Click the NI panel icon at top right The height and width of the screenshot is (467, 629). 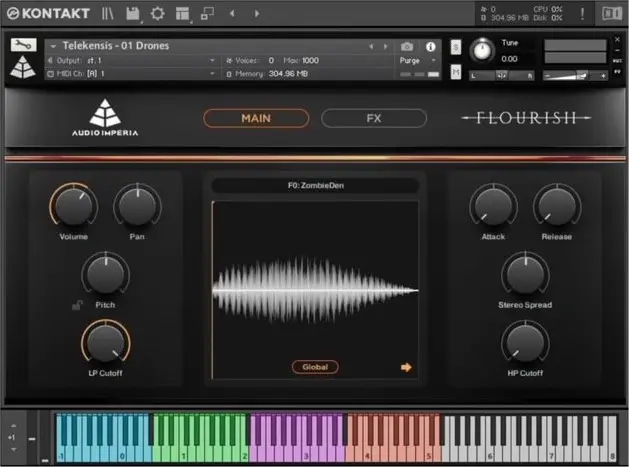(x=612, y=14)
